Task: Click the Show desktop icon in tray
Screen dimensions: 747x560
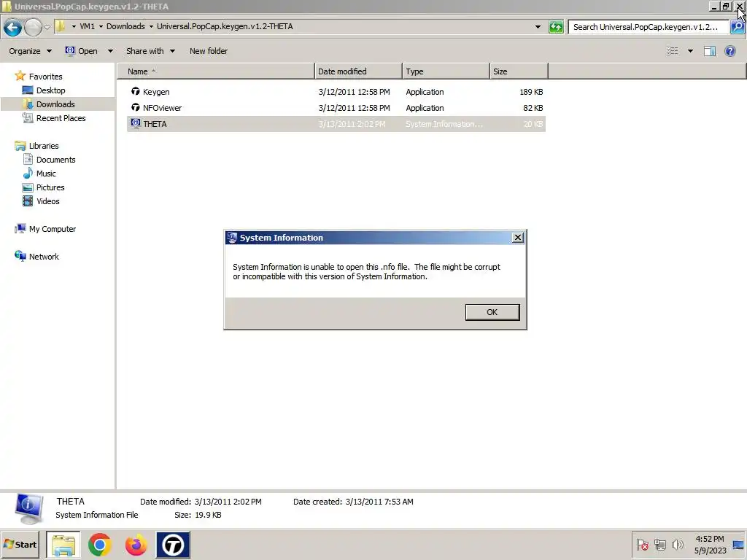Action: click(x=738, y=544)
